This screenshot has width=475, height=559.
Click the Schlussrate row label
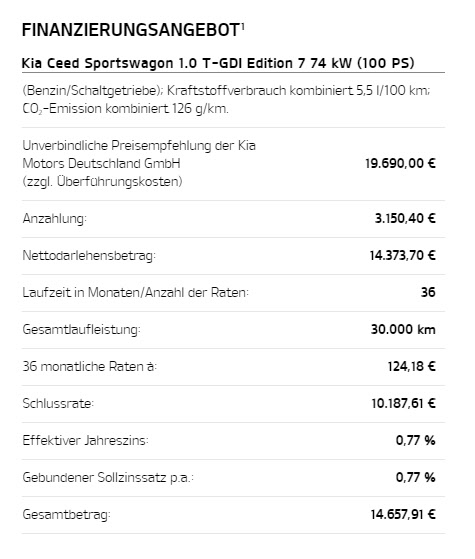tap(58, 404)
